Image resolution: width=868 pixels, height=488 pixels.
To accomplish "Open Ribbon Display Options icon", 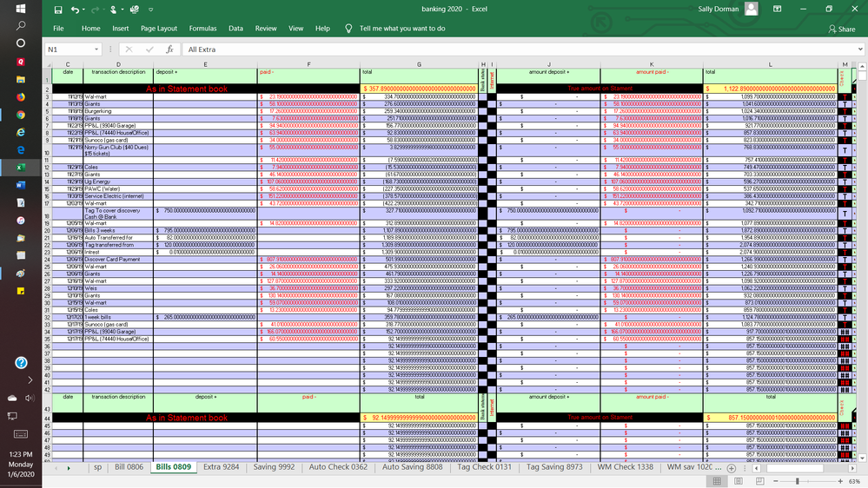I will click(778, 9).
